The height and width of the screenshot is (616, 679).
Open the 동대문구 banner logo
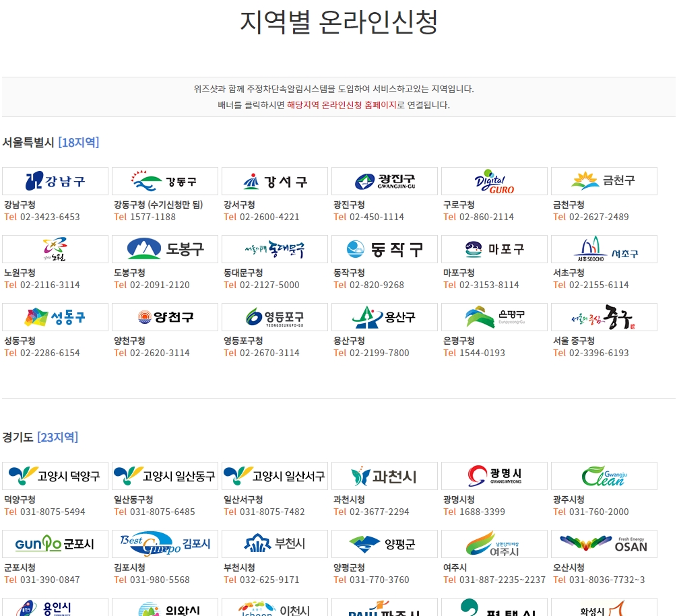(x=275, y=249)
